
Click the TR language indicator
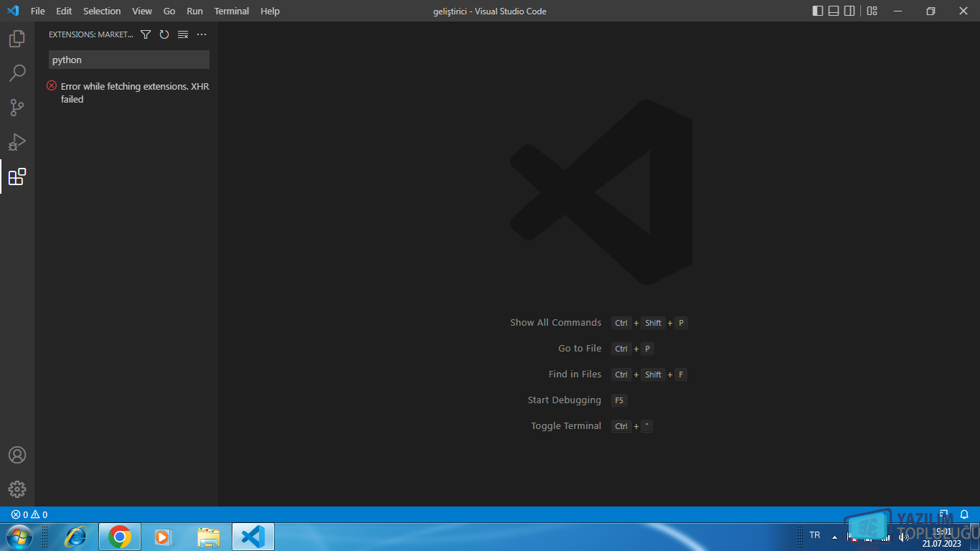tap(815, 535)
